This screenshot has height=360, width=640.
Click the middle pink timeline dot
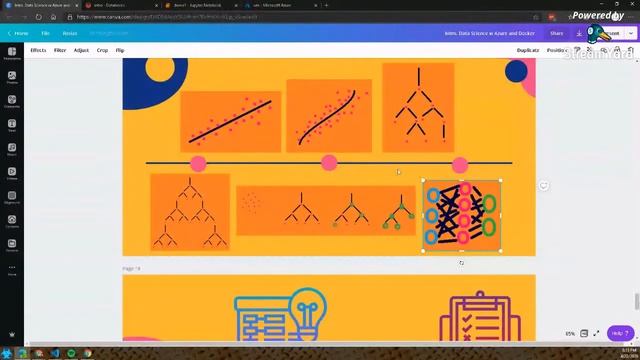pyautogui.click(x=329, y=163)
